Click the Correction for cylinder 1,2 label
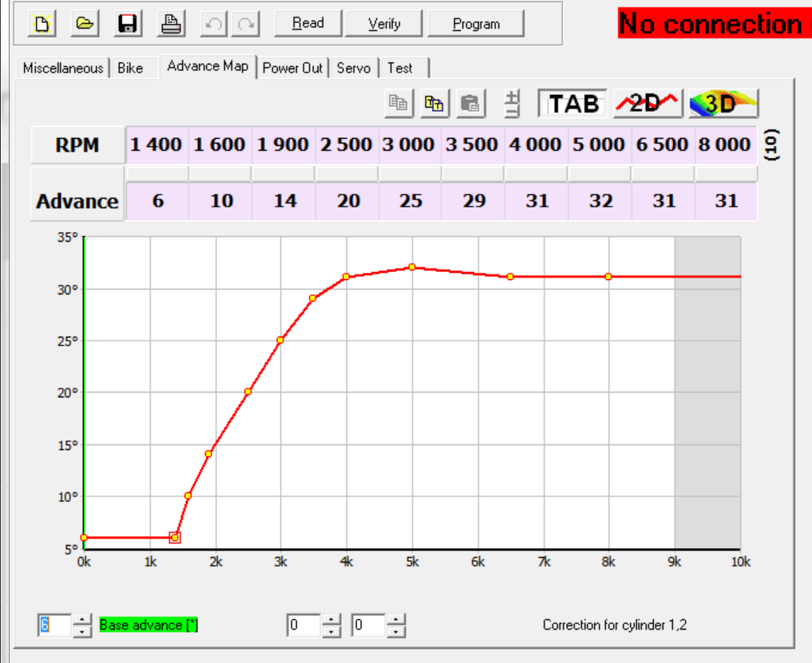The height and width of the screenshot is (663, 812). 615,626
